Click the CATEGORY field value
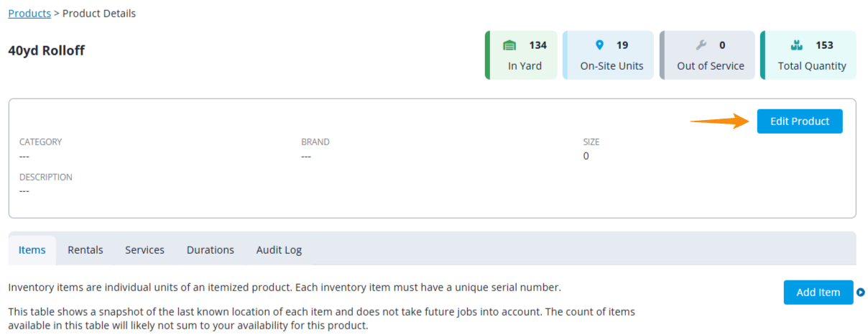The width and height of the screenshot is (868, 335). pos(24,156)
